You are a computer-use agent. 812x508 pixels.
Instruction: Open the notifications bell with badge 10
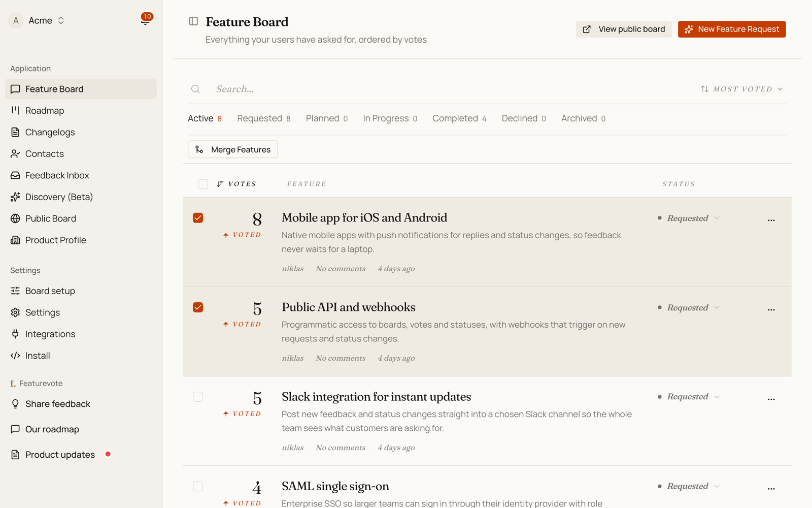pyautogui.click(x=146, y=20)
